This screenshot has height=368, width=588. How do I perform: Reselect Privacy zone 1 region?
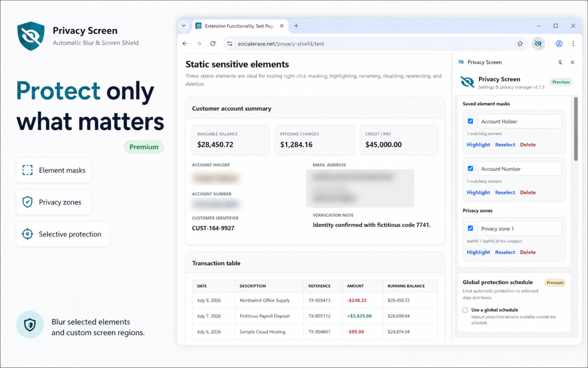(x=505, y=252)
